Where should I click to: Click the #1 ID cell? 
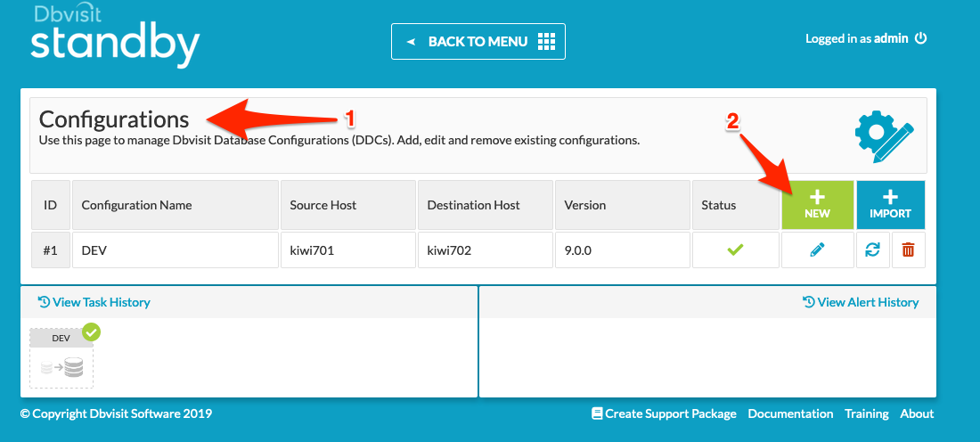click(x=51, y=250)
